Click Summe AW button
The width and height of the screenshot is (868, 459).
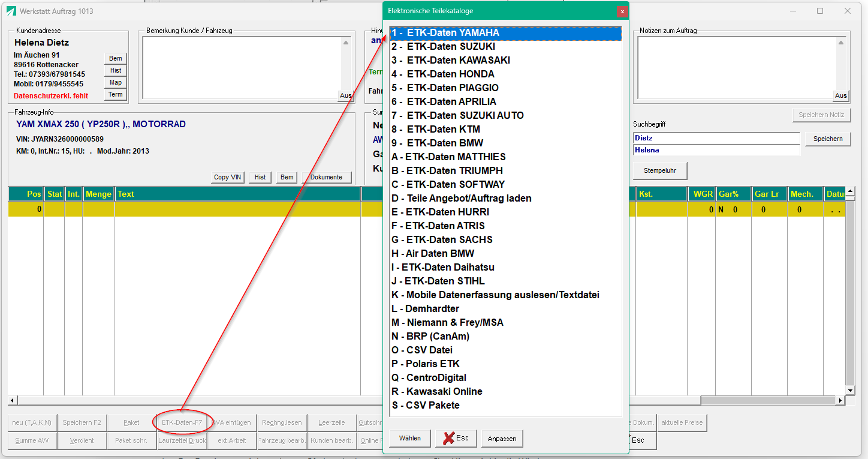(x=32, y=440)
